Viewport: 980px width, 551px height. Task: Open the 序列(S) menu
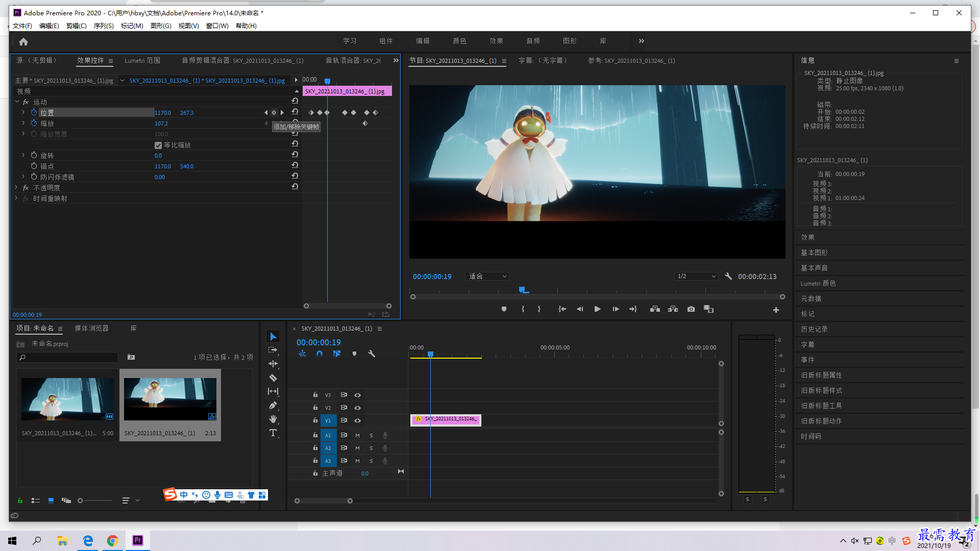pyautogui.click(x=104, y=26)
